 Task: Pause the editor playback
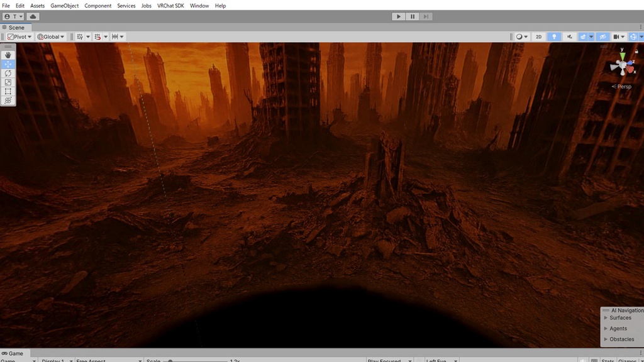point(413,16)
